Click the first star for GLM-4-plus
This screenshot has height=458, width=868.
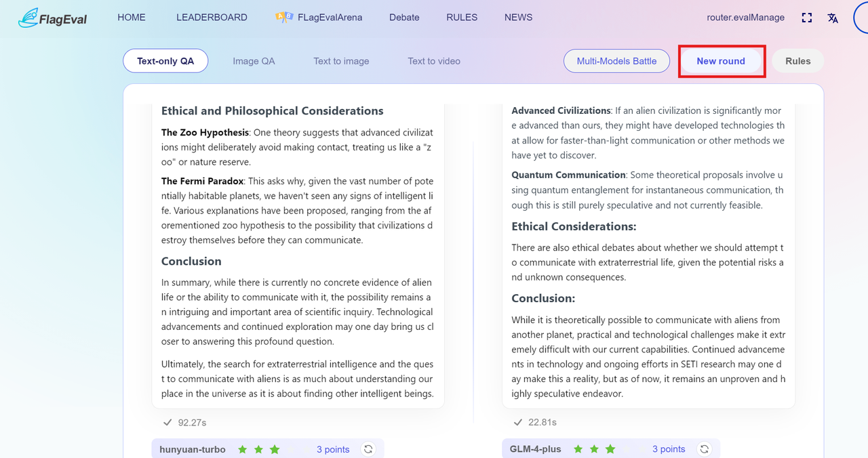578,449
